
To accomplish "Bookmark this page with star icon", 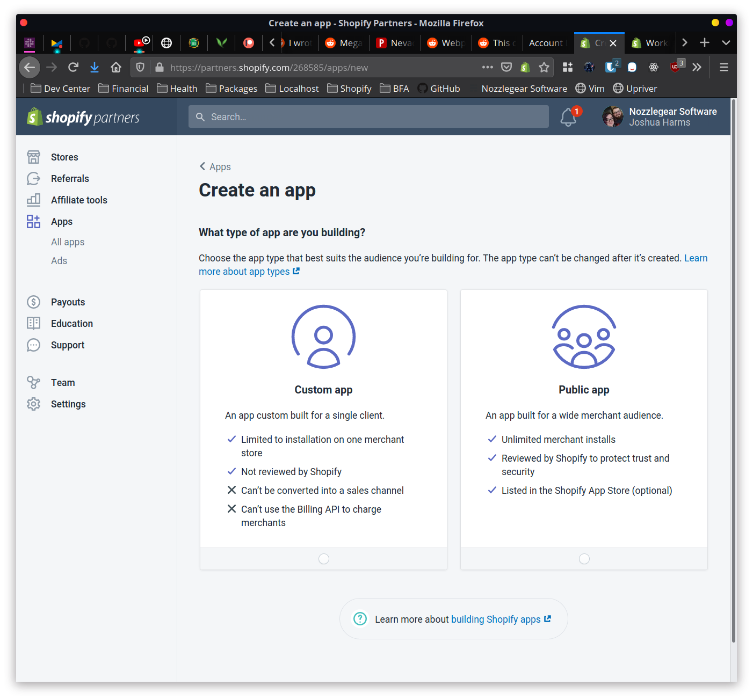I will pyautogui.click(x=544, y=67).
